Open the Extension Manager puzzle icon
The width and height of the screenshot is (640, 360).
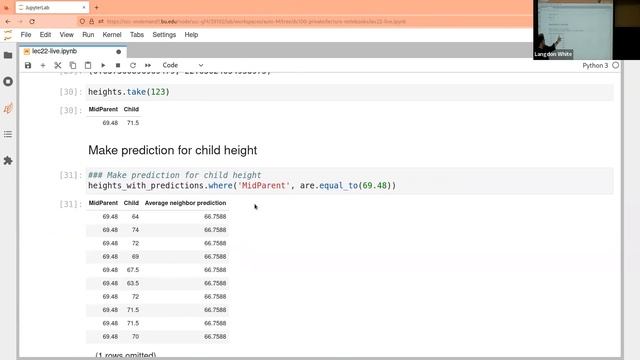[8, 161]
